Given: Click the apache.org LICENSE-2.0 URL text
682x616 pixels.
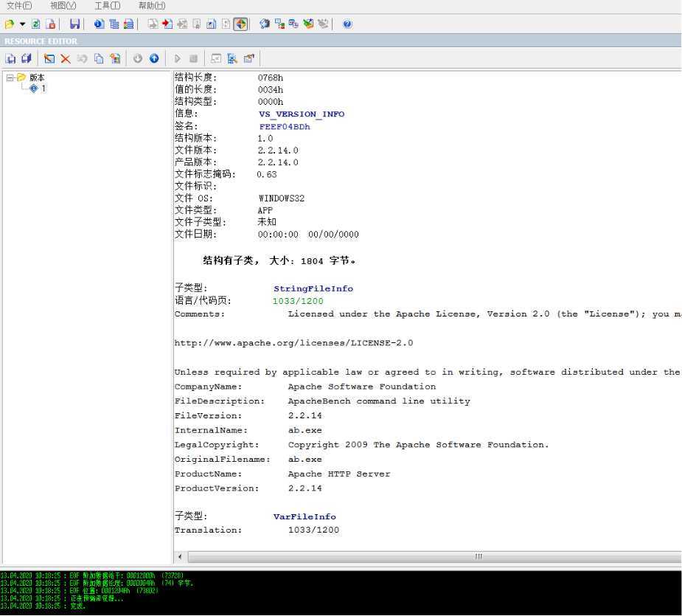Looking at the screenshot, I should [x=293, y=343].
